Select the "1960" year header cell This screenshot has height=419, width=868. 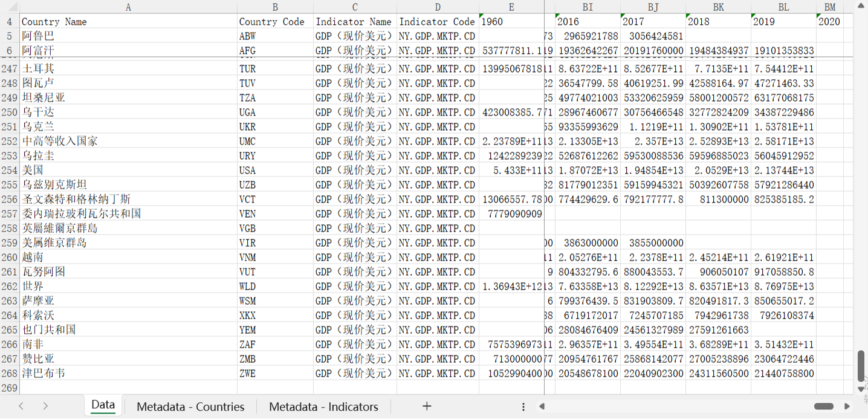tap(511, 22)
